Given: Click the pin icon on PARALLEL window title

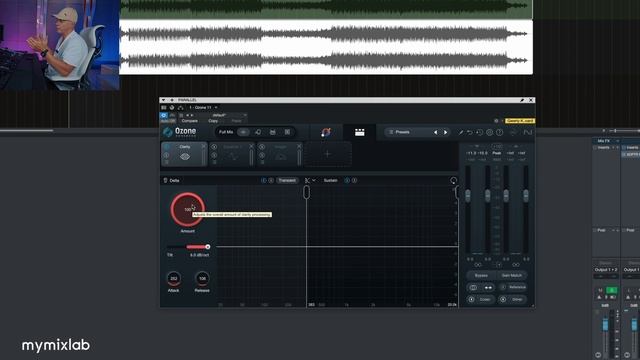Looking at the screenshot, I should coord(522,100).
